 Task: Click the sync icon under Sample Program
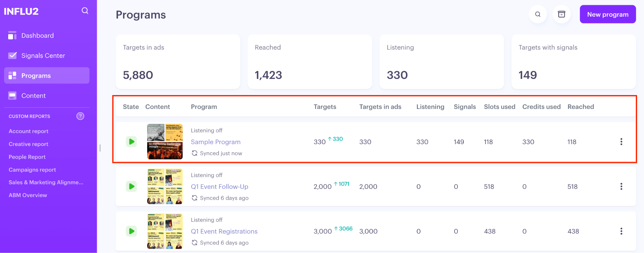(x=195, y=153)
